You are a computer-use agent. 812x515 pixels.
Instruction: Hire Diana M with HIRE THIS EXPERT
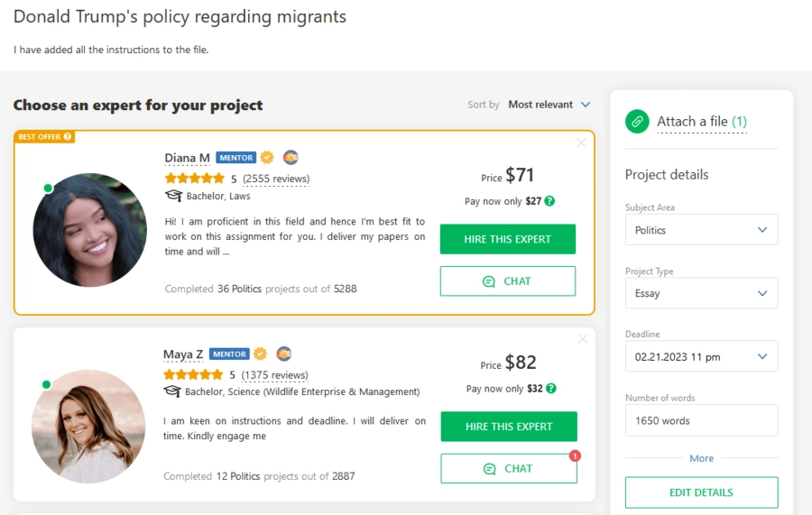click(507, 239)
